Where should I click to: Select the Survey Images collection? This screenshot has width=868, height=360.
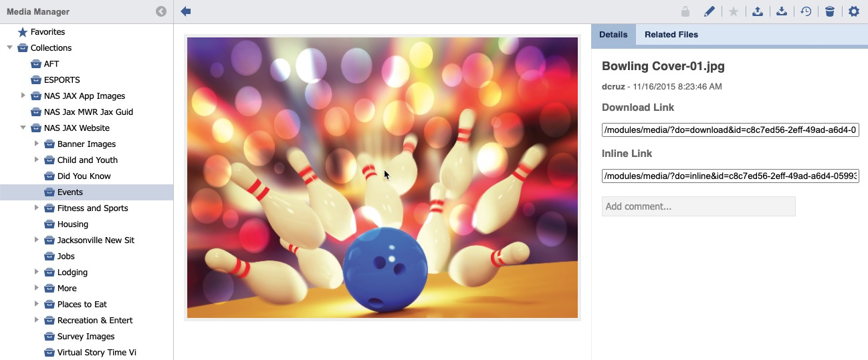click(x=86, y=337)
